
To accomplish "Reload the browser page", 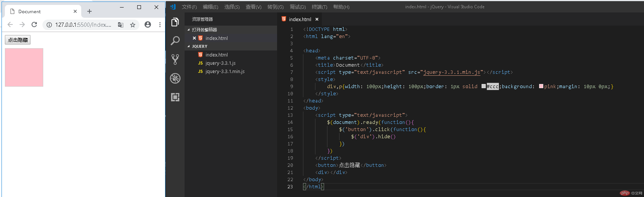I will pos(34,24).
